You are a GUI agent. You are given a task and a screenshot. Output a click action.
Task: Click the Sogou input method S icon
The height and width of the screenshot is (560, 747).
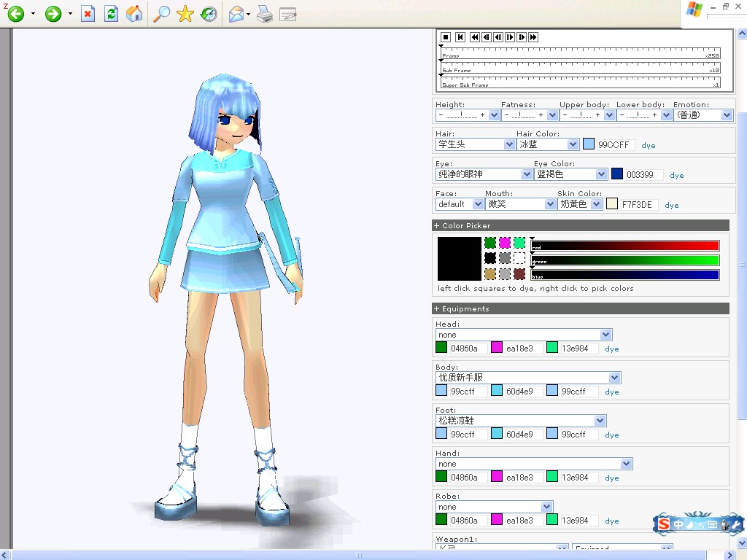664,524
